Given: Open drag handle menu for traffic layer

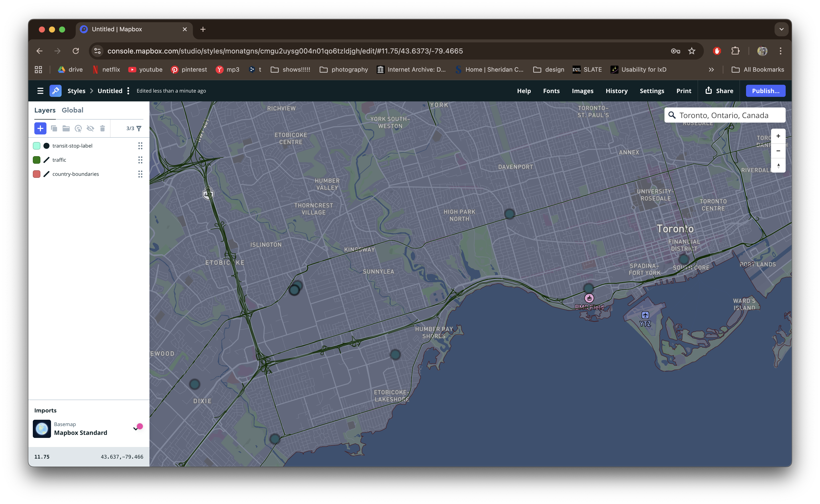Looking at the screenshot, I should (x=140, y=160).
